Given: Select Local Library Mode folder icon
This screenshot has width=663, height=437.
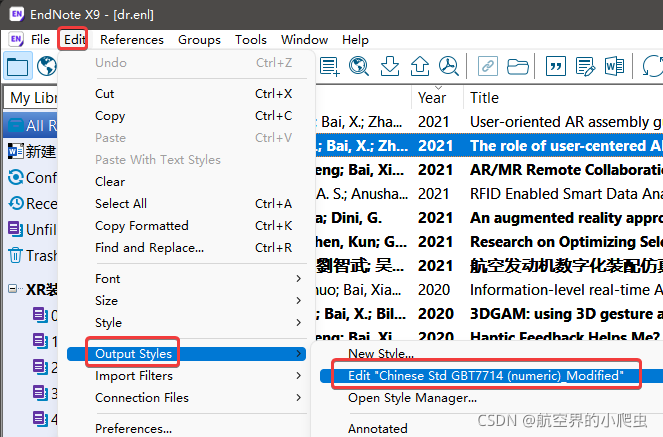Looking at the screenshot, I should click(x=17, y=66).
